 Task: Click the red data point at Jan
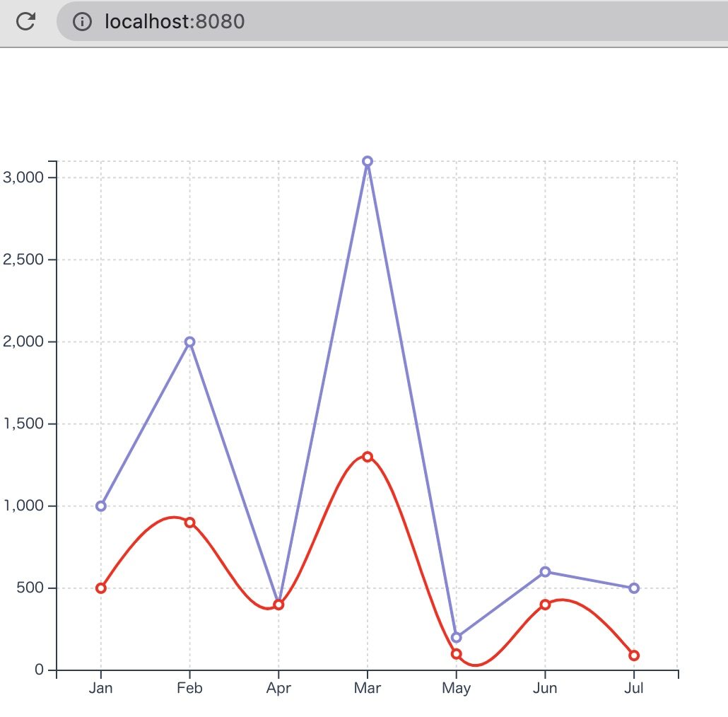(x=101, y=588)
